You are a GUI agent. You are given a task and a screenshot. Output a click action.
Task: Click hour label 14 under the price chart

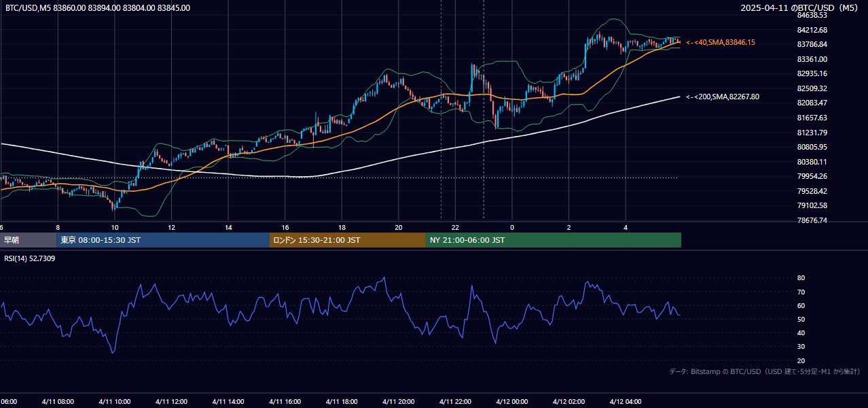coord(228,227)
